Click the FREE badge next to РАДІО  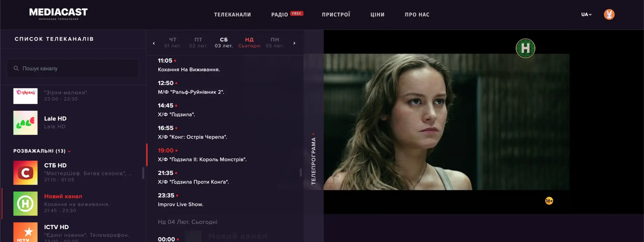click(297, 14)
